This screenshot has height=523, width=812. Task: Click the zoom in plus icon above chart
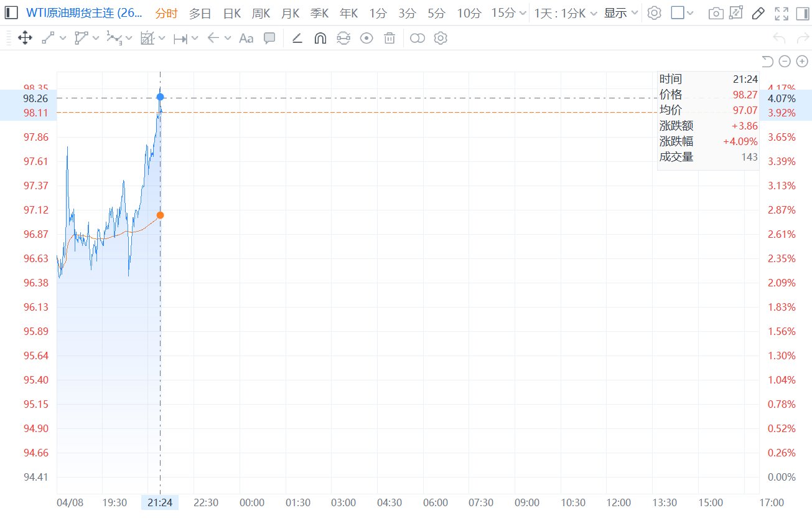click(802, 61)
